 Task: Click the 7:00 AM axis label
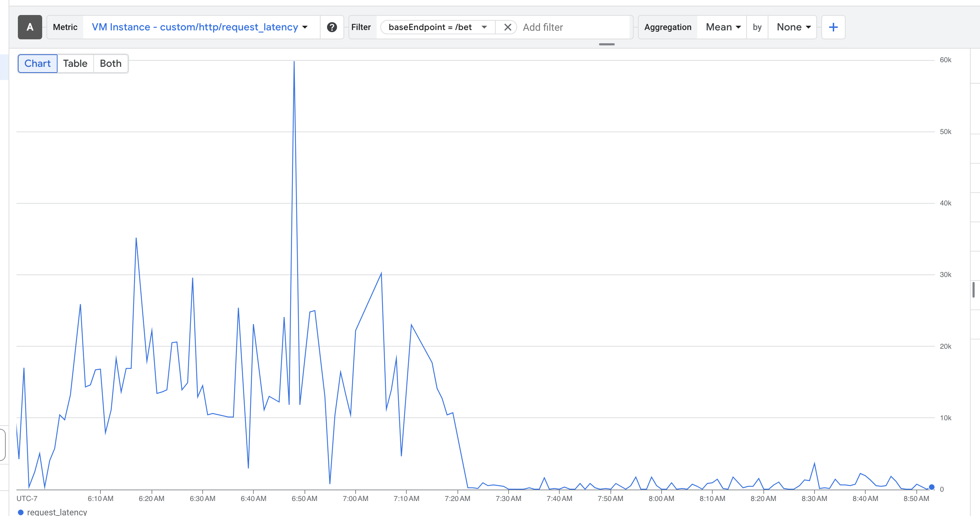tap(355, 498)
